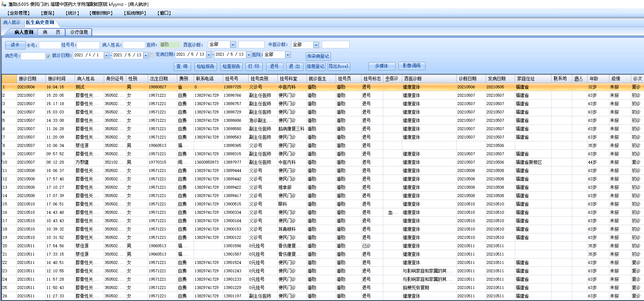
Task: Open the 就诊日期 start date picker
Action: pos(106,56)
